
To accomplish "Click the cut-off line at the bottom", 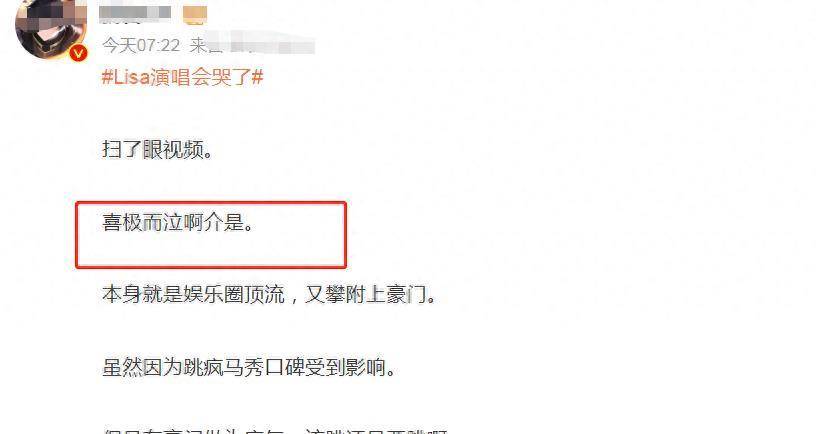I will 275,431.
